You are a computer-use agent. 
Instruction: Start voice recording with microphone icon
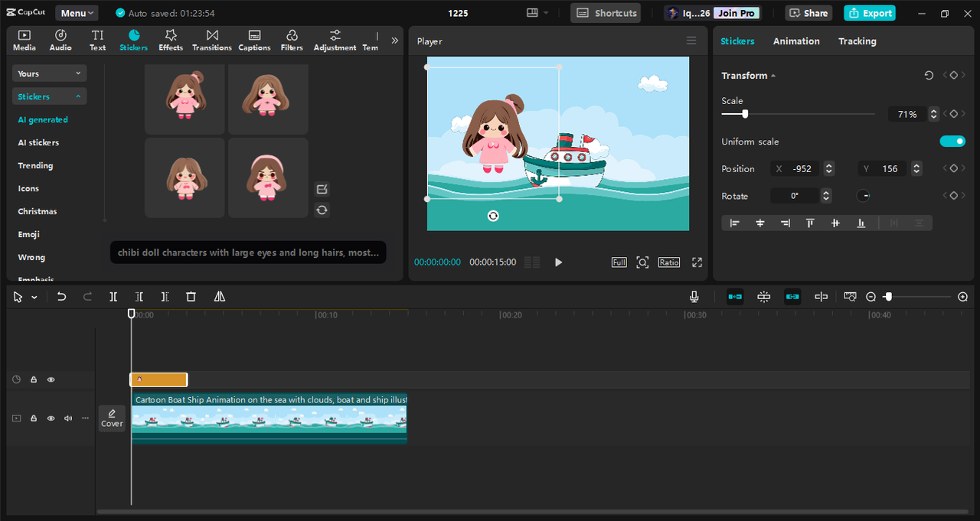(694, 297)
